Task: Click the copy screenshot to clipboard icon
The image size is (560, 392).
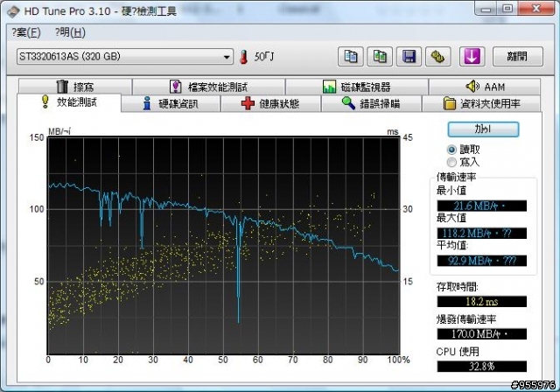Action: click(379, 57)
